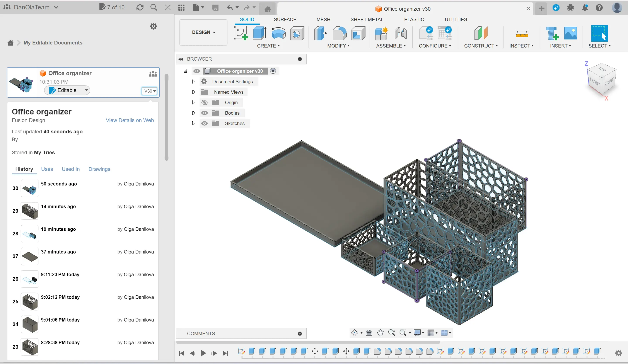628x364 pixels.
Task: Play the timeline
Action: click(203, 353)
